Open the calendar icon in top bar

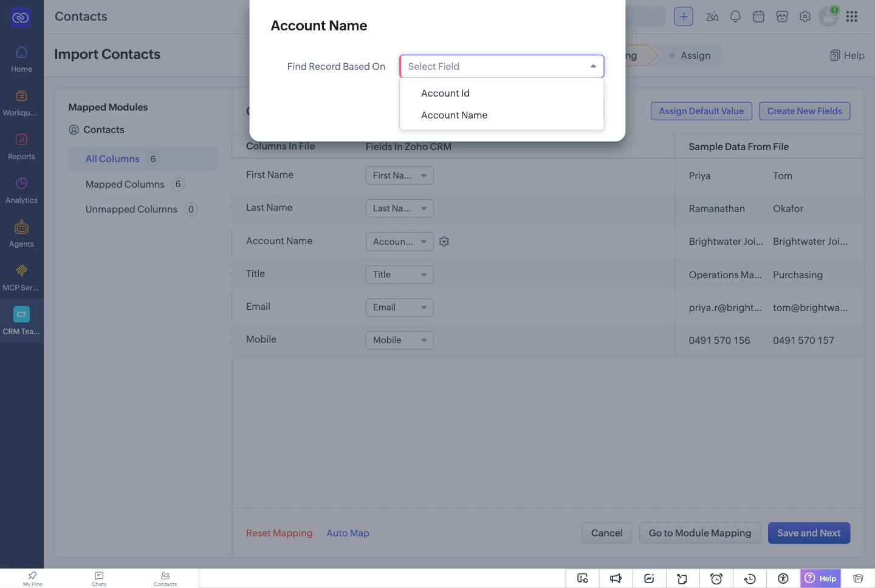pyautogui.click(x=758, y=17)
